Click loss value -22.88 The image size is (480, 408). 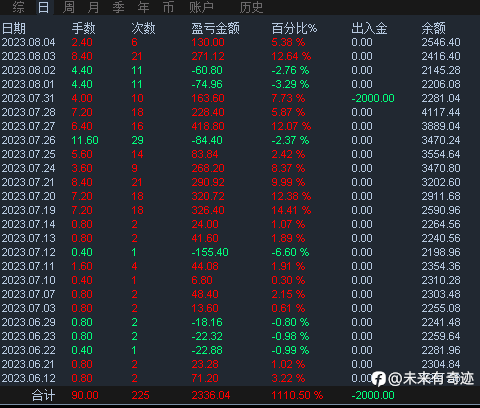tap(207, 350)
